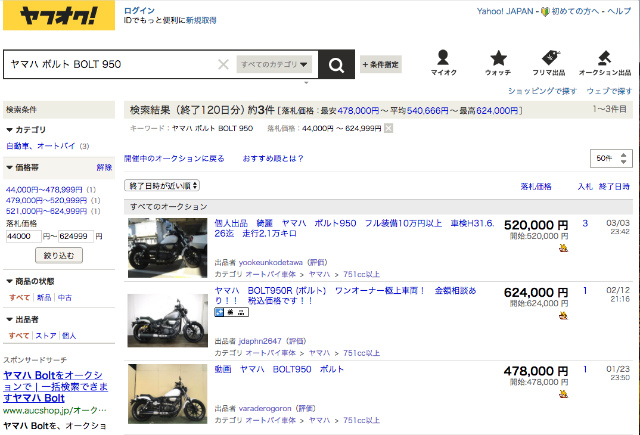
Task: Open seller jdsphn2647 profile
Action: [260, 341]
